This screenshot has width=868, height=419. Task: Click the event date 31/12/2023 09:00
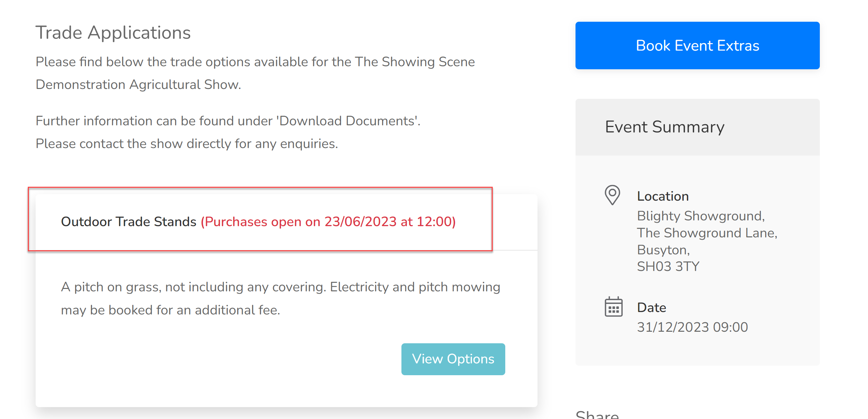(693, 327)
